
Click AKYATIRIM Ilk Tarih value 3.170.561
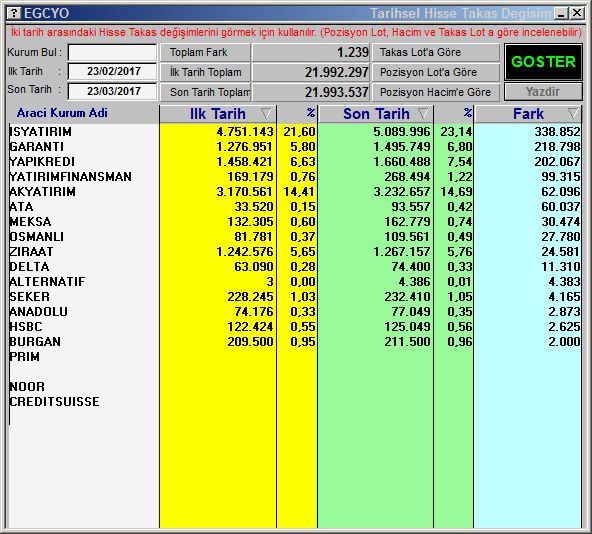[245, 192]
